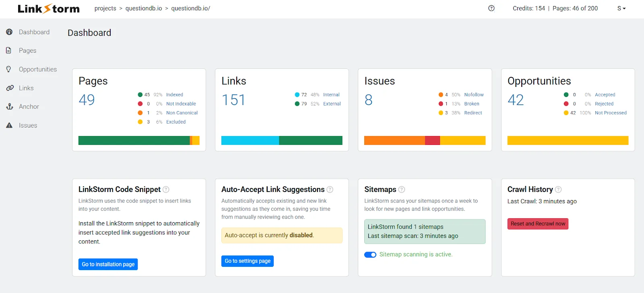
Task: Open the Broken issues link
Action: (x=472, y=104)
